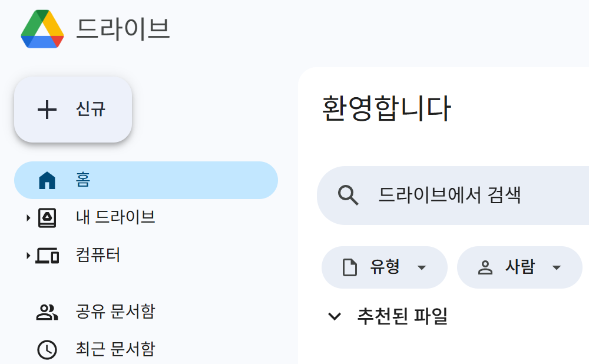Open Computers (컴퓨터) via its icon
Viewport: 589px width, 364px height.
48,256
